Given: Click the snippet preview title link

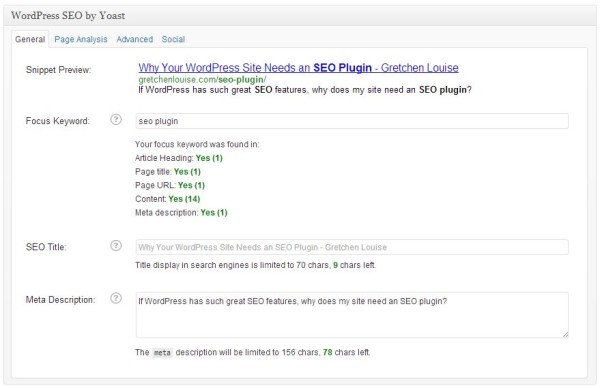Looking at the screenshot, I should point(298,68).
